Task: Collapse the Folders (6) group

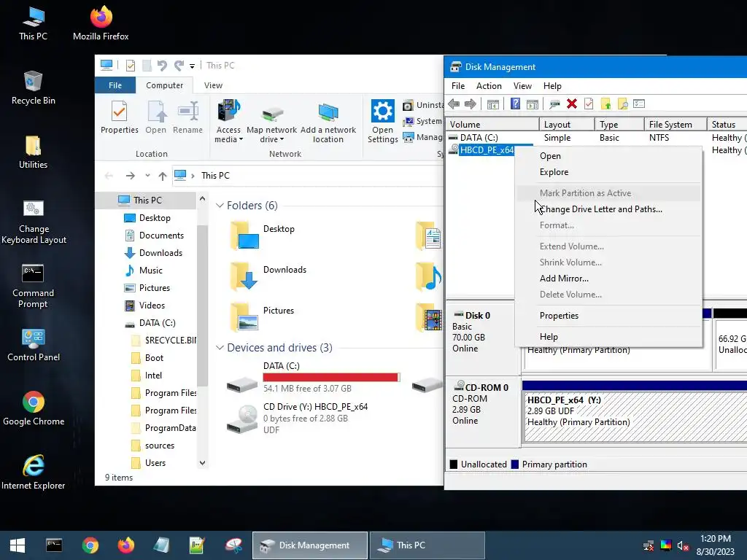Action: (x=220, y=205)
